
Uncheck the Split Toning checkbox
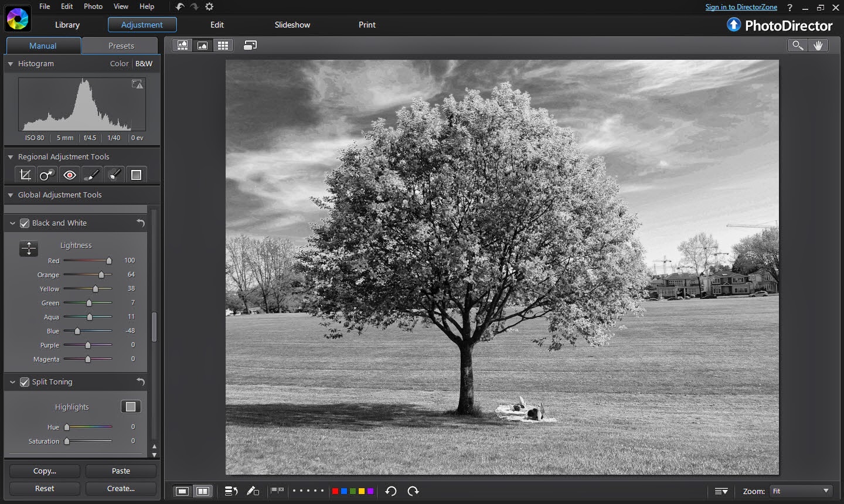click(25, 382)
